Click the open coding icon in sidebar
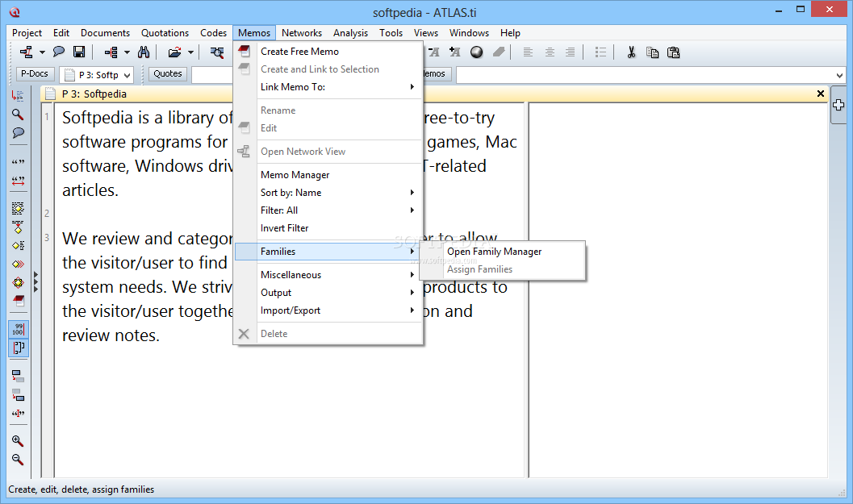This screenshot has height=504, width=853. [18, 208]
